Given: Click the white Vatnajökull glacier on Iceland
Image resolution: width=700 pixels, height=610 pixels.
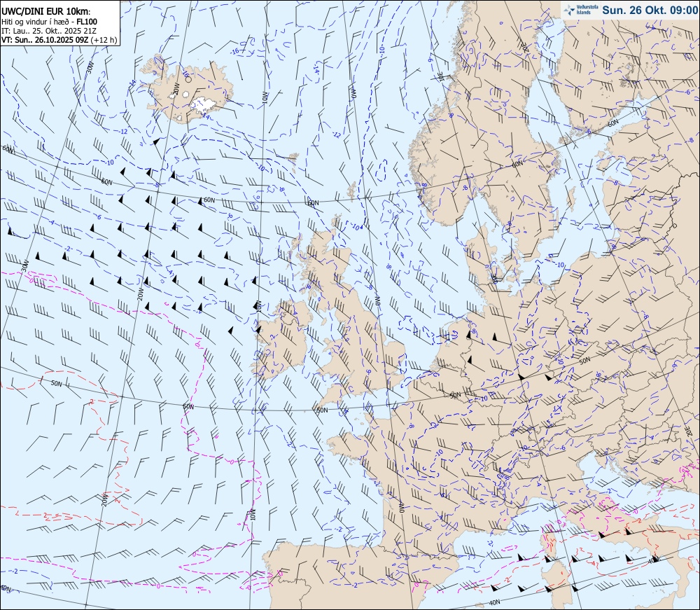Looking at the screenshot, I should pyautogui.click(x=203, y=105).
